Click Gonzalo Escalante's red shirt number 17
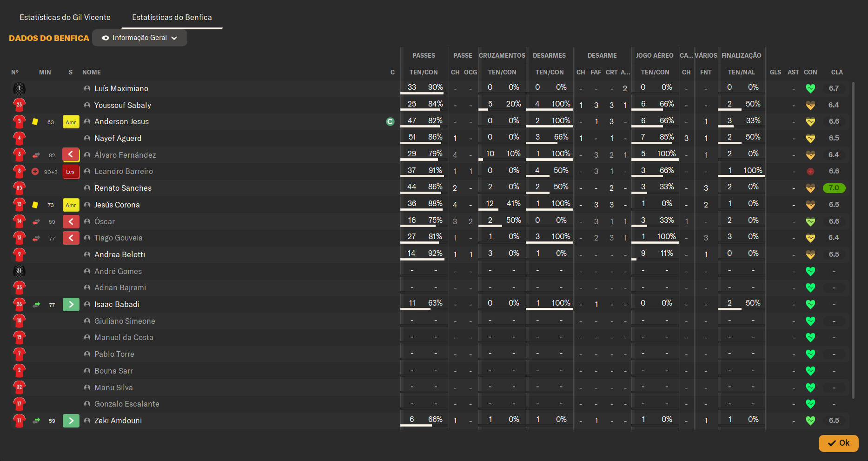The image size is (868, 461). pyautogui.click(x=19, y=404)
